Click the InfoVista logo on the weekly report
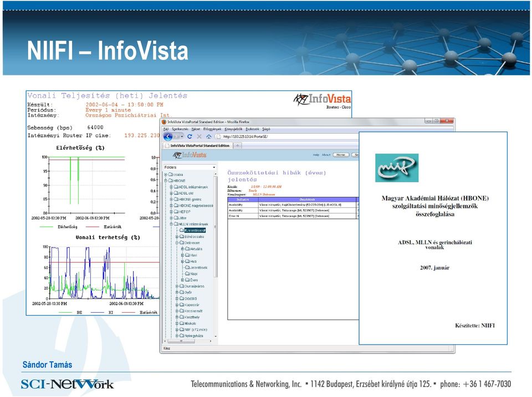Image resolution: width=532 pixels, height=397 pixels. 322,99
